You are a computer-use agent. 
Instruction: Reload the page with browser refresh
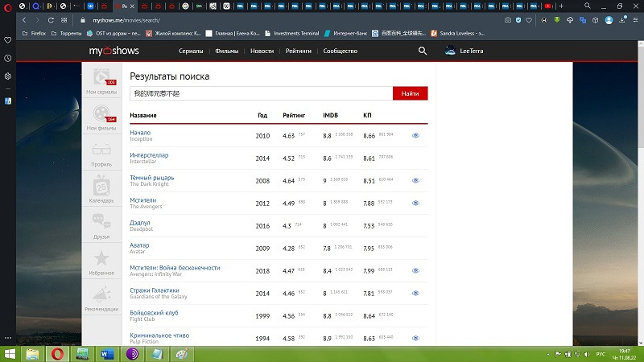51,20
